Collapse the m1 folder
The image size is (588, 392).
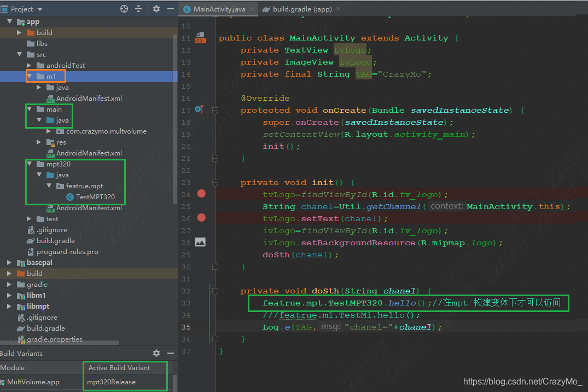click(x=29, y=76)
